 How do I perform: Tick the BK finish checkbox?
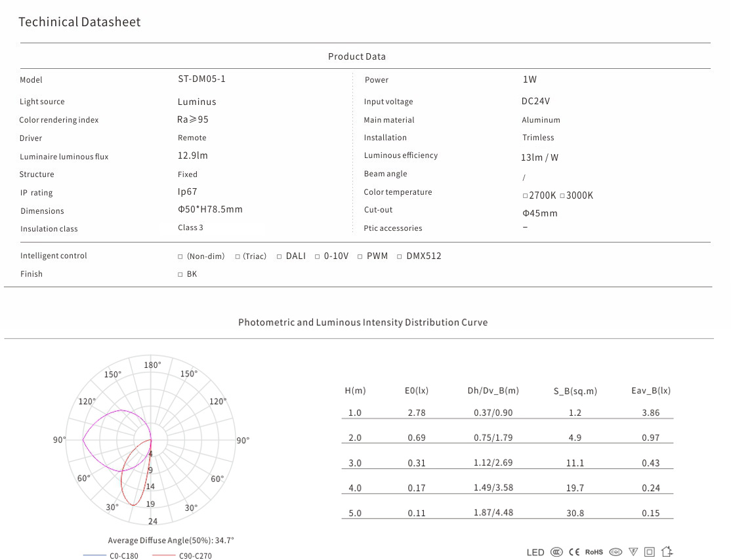click(180, 275)
